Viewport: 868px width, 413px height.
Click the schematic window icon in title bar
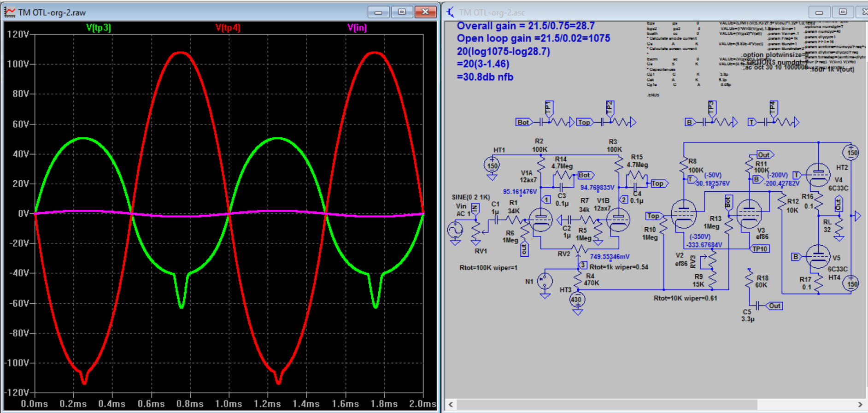tap(451, 12)
